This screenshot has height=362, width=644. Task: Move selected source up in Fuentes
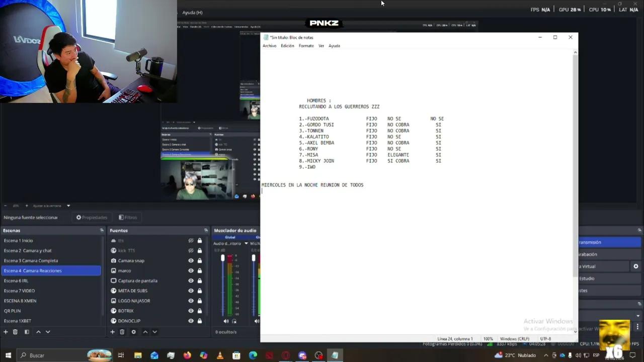tap(145, 332)
